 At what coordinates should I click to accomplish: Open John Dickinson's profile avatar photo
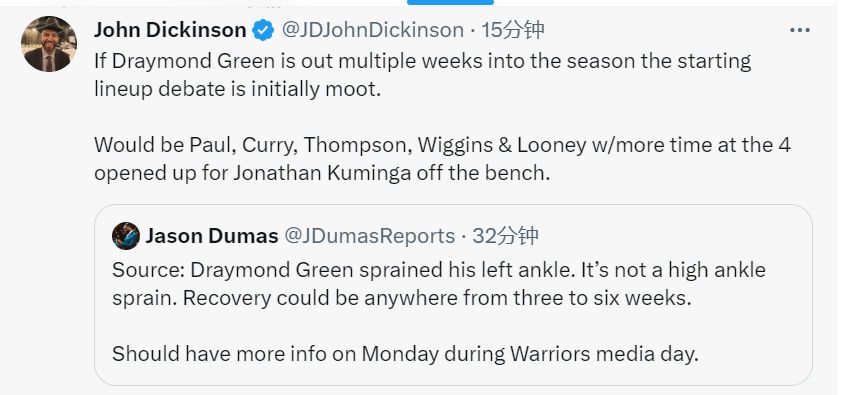[x=49, y=44]
